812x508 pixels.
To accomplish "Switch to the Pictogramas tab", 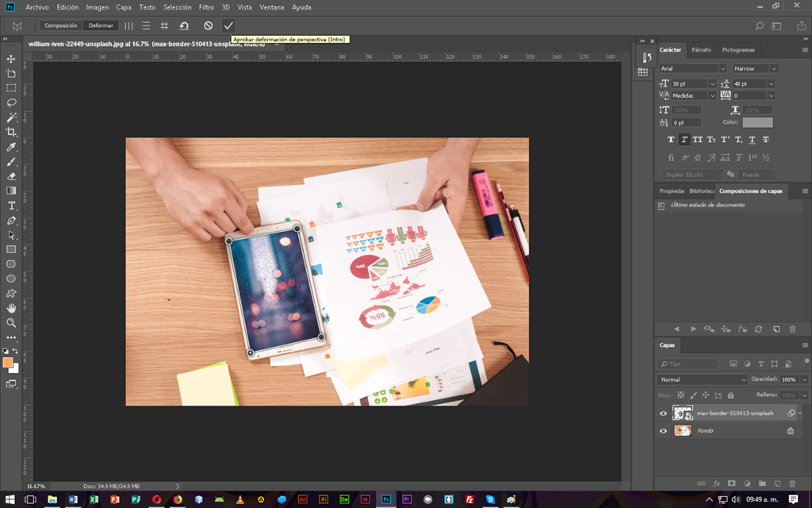I will click(x=738, y=50).
